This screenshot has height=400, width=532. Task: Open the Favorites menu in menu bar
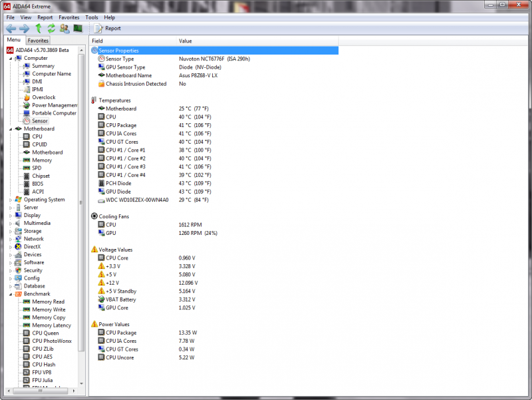[68, 17]
